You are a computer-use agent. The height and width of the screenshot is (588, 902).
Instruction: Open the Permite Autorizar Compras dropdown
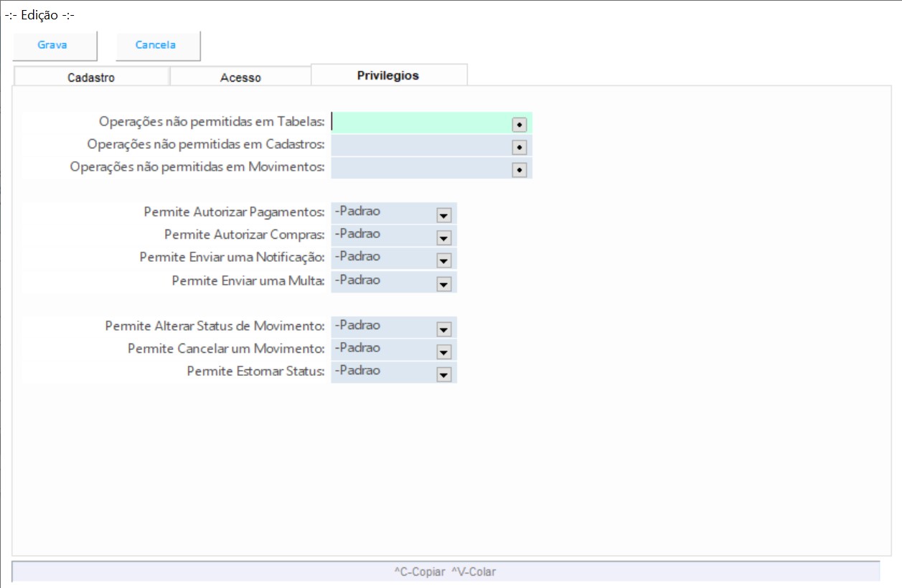coord(443,237)
